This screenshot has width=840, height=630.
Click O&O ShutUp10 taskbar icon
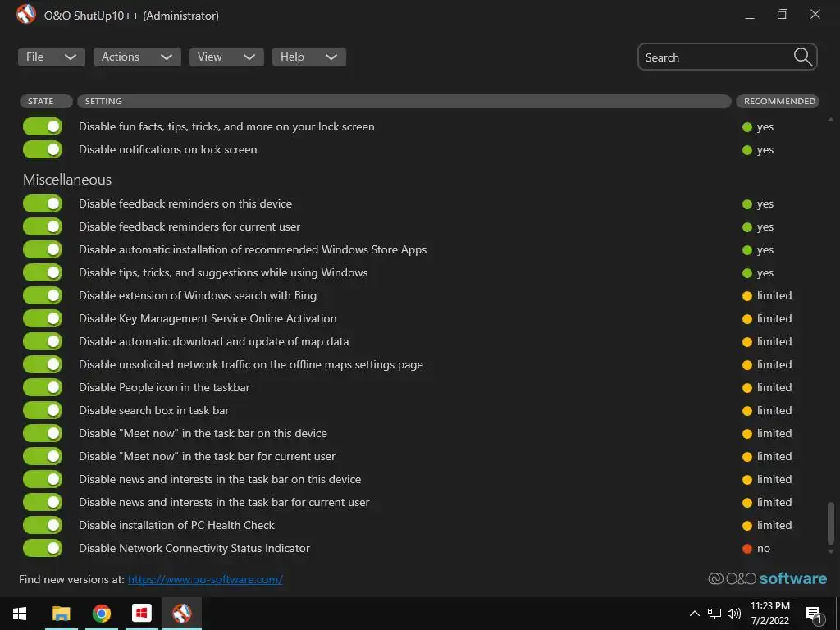coord(182,614)
